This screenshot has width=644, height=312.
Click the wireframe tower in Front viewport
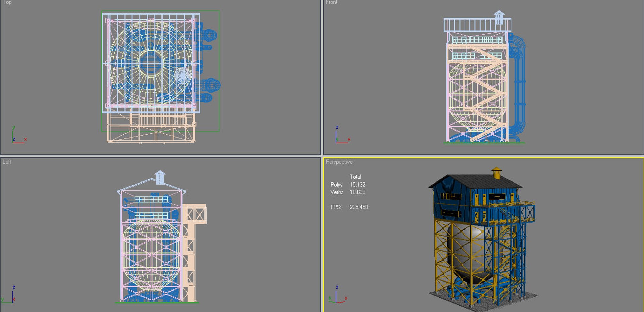[x=484, y=77]
